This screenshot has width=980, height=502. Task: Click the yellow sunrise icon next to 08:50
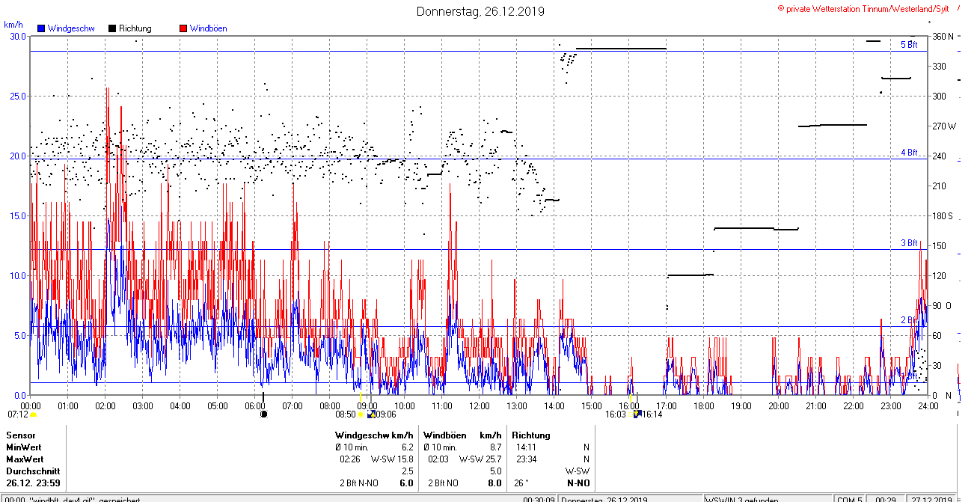361,414
